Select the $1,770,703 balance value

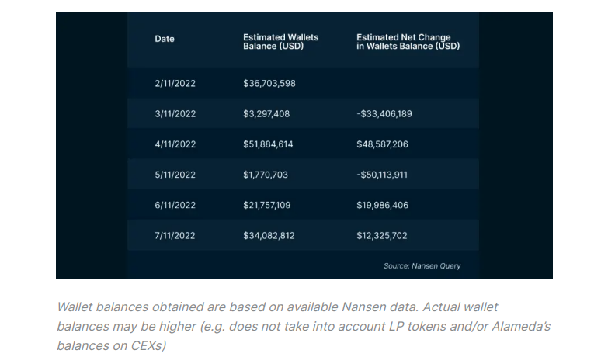tap(265, 175)
